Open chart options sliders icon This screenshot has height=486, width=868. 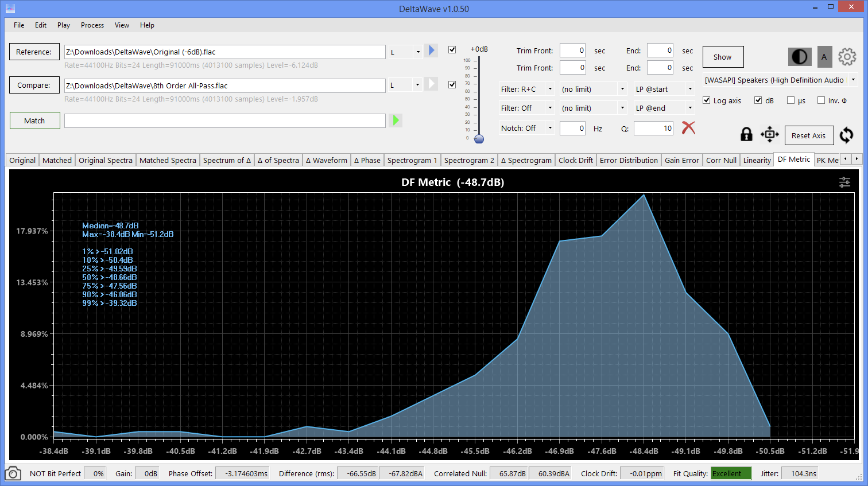tap(845, 182)
